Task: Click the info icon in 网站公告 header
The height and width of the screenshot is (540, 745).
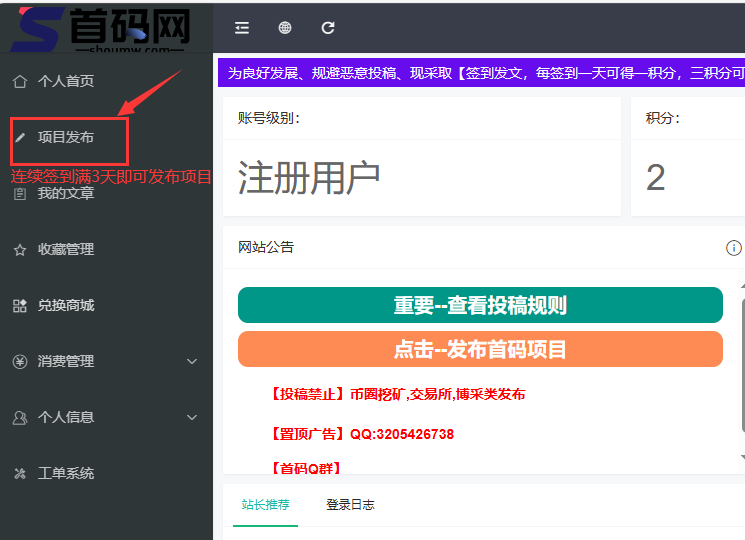Action: coord(734,248)
